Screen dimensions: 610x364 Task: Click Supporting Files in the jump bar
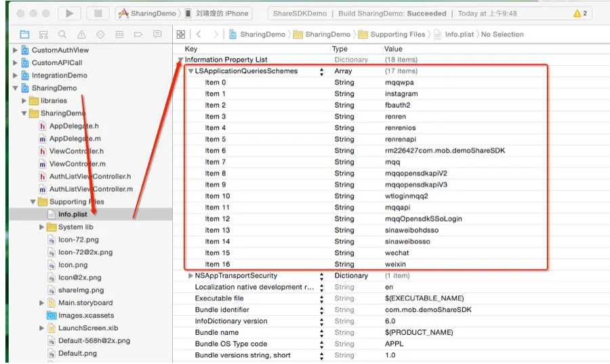click(392, 34)
